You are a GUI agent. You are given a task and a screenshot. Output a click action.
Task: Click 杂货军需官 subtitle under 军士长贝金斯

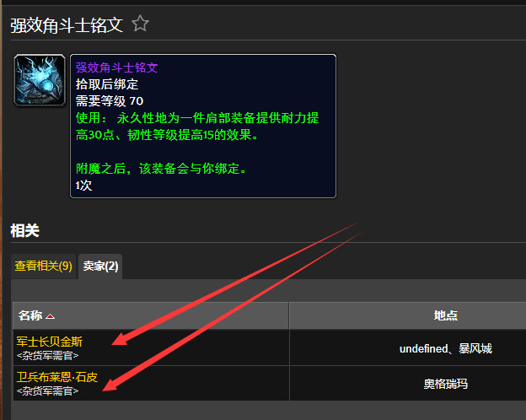[48, 356]
